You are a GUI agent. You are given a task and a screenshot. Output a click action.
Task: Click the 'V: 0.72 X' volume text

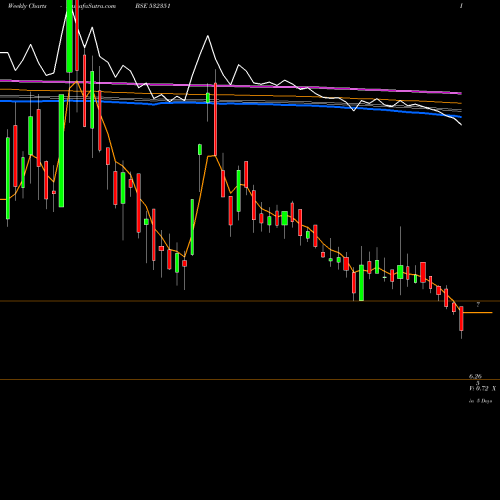(482, 388)
